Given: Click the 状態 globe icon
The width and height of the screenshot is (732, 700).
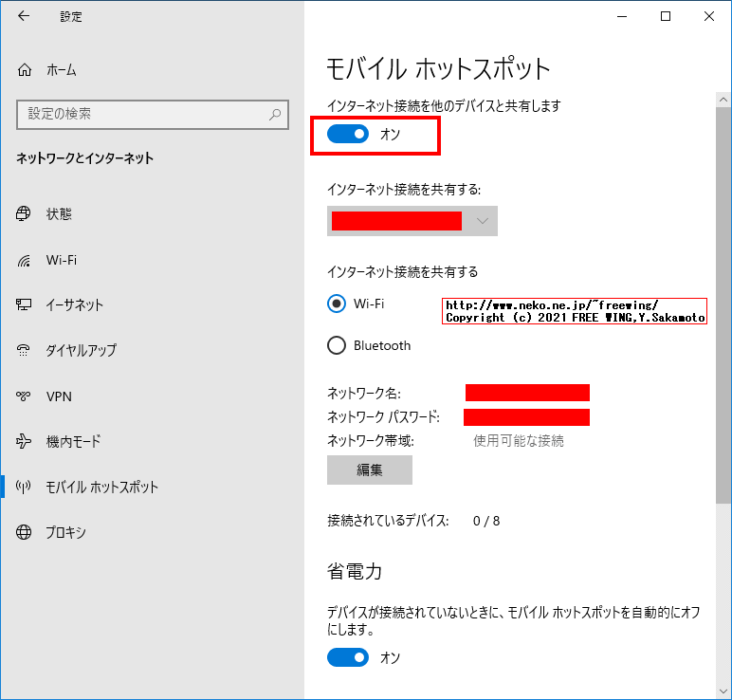Looking at the screenshot, I should [x=24, y=213].
